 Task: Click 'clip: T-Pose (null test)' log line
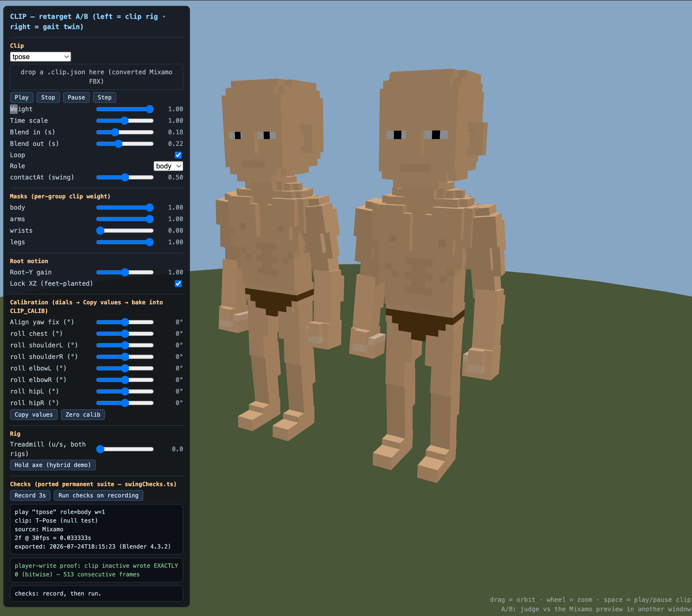click(x=56, y=521)
